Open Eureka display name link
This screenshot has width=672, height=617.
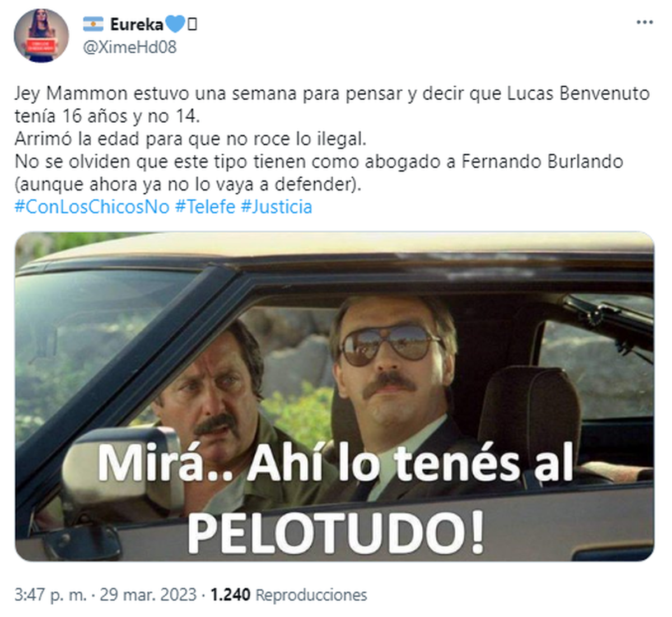pyautogui.click(x=137, y=24)
